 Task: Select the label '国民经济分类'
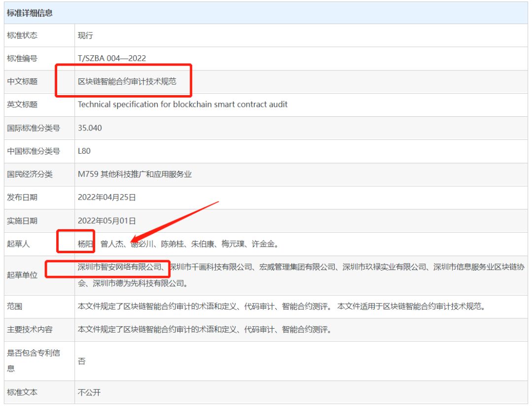[30, 174]
